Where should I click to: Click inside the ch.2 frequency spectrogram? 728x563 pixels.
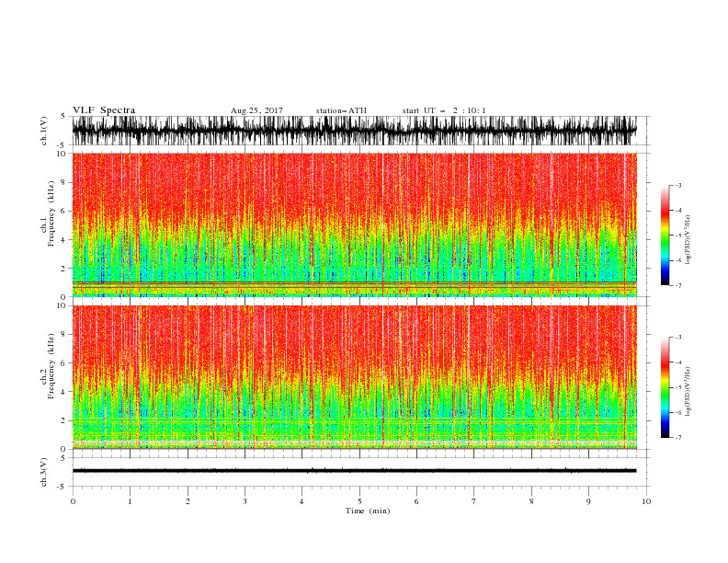(x=354, y=377)
